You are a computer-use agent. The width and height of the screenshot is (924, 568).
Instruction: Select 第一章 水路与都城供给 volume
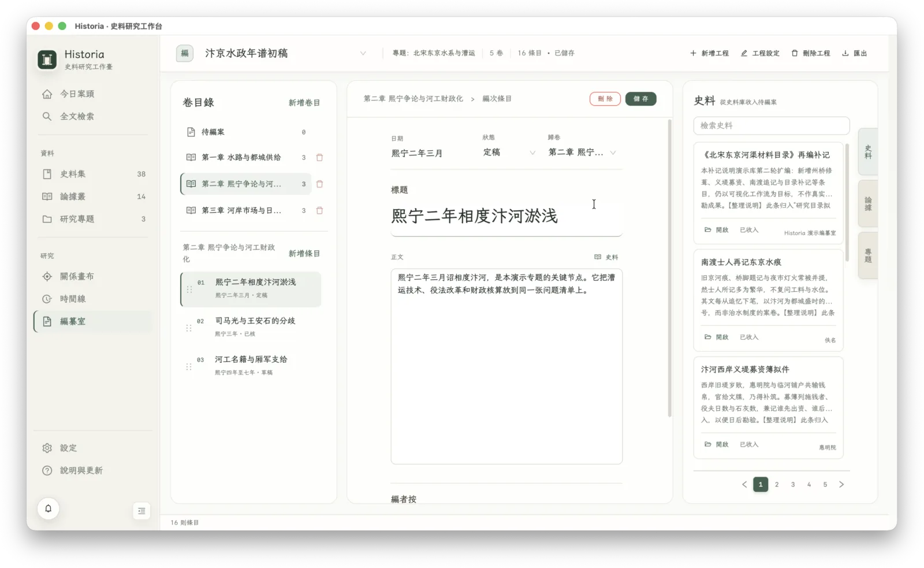click(x=247, y=157)
